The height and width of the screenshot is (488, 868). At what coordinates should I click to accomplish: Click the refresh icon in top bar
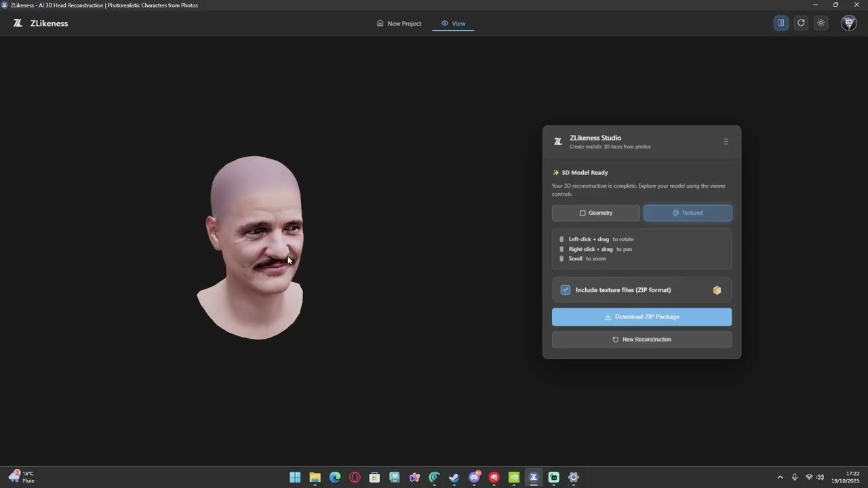click(801, 23)
